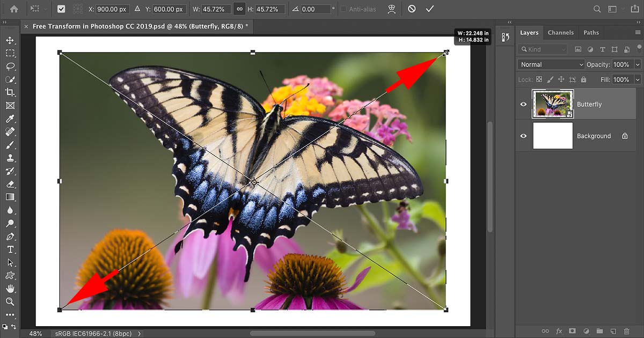Switch to the Paths tab
The height and width of the screenshot is (338, 644).
[x=590, y=32]
